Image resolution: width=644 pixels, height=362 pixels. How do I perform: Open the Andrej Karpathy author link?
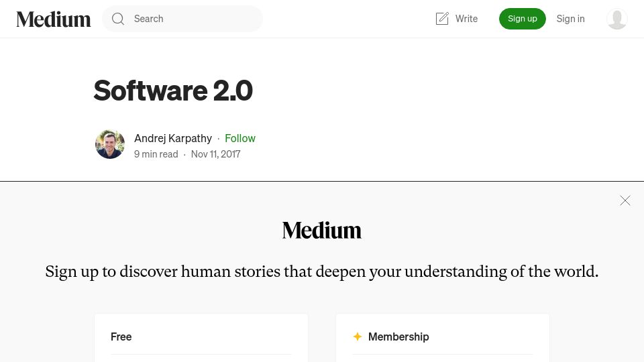pyautogui.click(x=173, y=138)
